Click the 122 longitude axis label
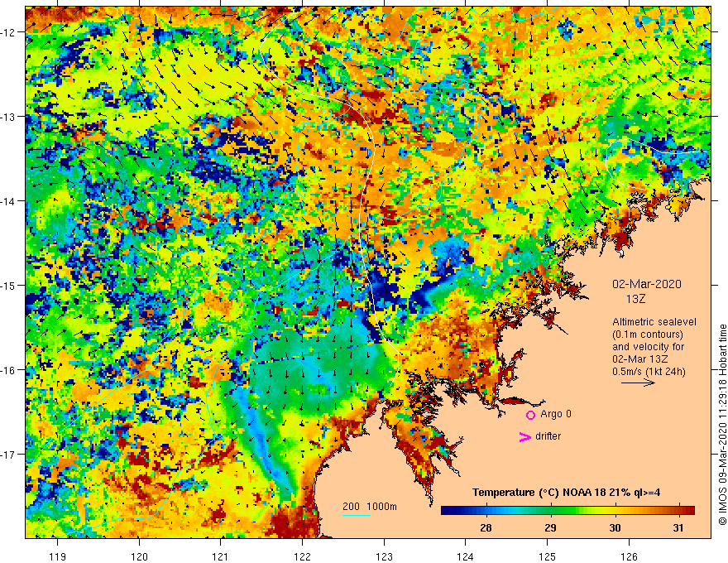The image size is (728, 563). [x=302, y=556]
